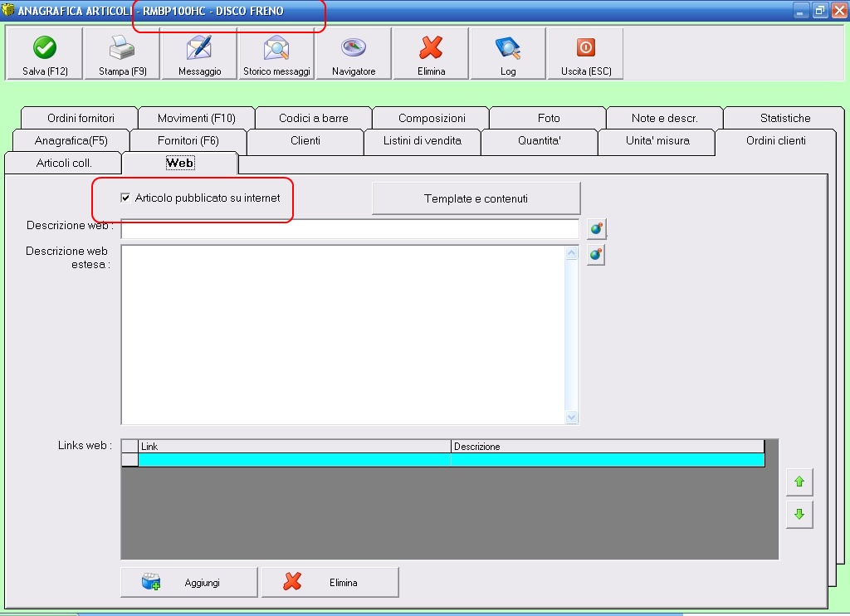Click Aggiungi to add a web link
Image resolution: width=850 pixels, height=616 pixels.
coord(188,583)
